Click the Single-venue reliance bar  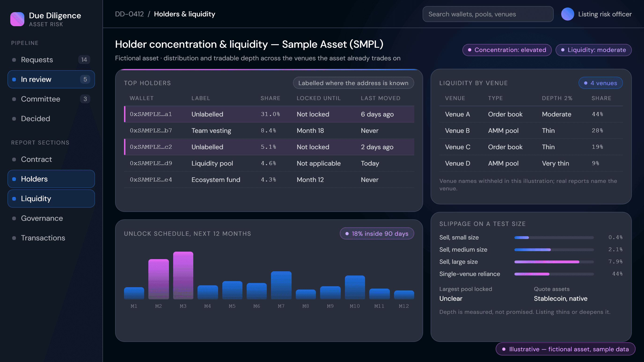click(x=554, y=274)
